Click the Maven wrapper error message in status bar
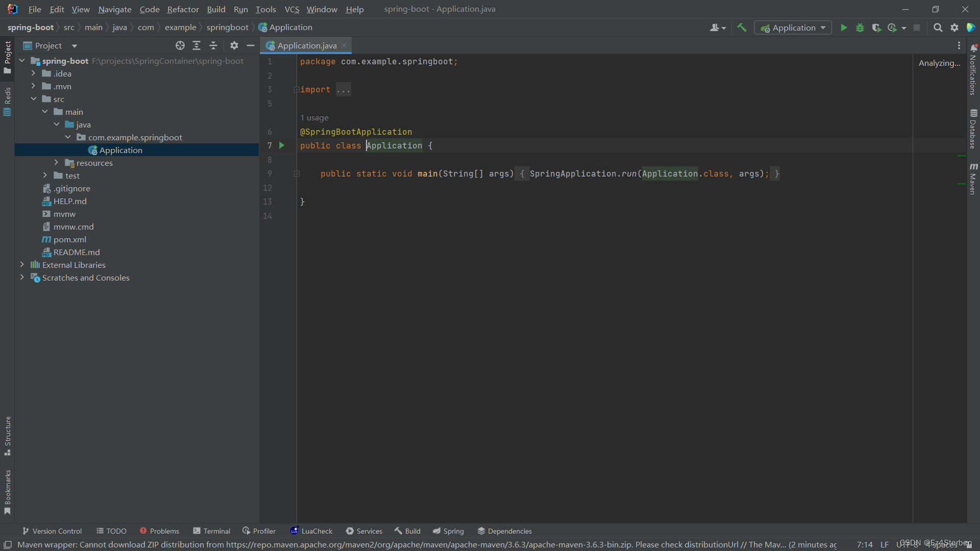Viewport: 980px width, 551px height. 427,545
